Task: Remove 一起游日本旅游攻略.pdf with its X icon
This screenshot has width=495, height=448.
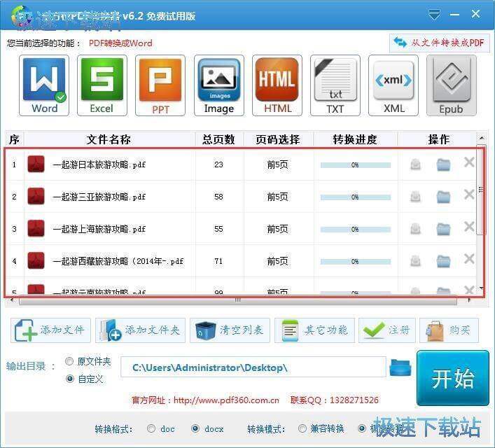Action: 469,162
